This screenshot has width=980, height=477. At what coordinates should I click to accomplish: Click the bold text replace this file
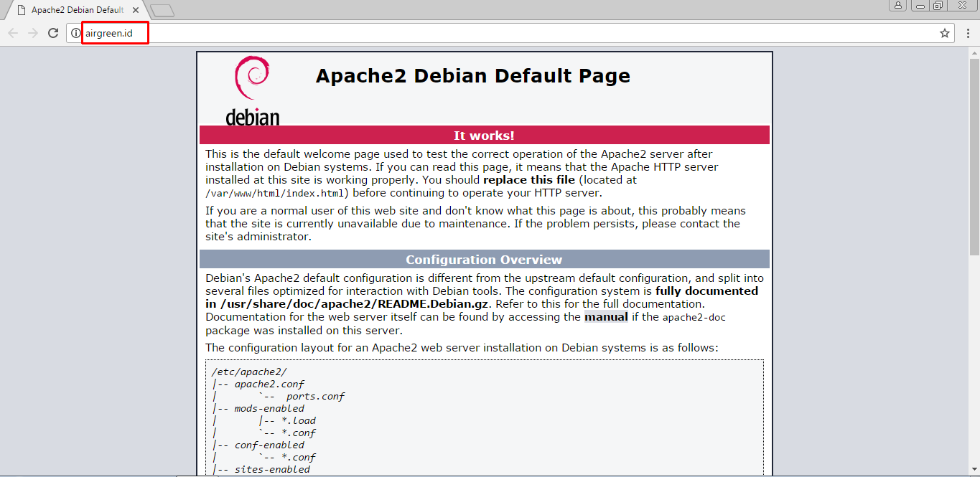(529, 180)
